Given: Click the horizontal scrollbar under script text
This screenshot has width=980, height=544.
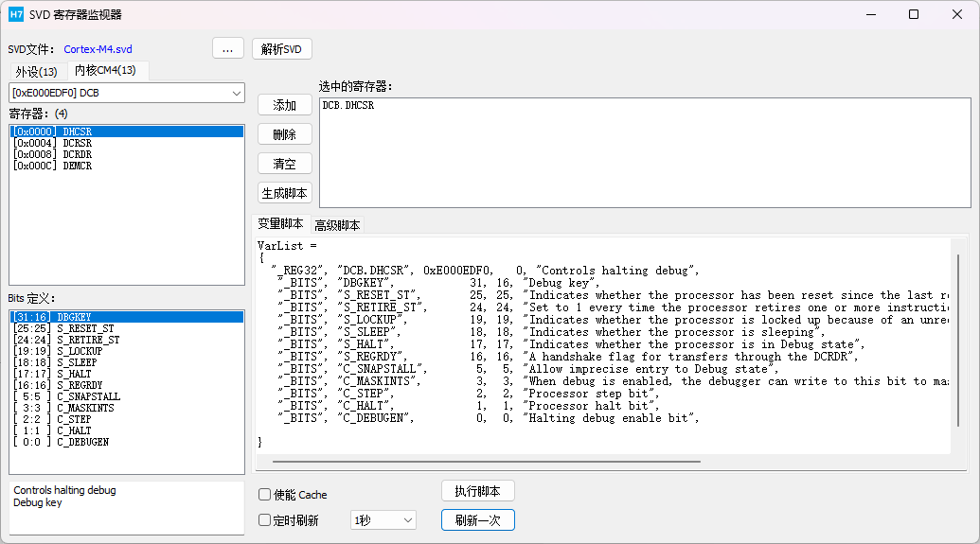Looking at the screenshot, I should pos(487,462).
